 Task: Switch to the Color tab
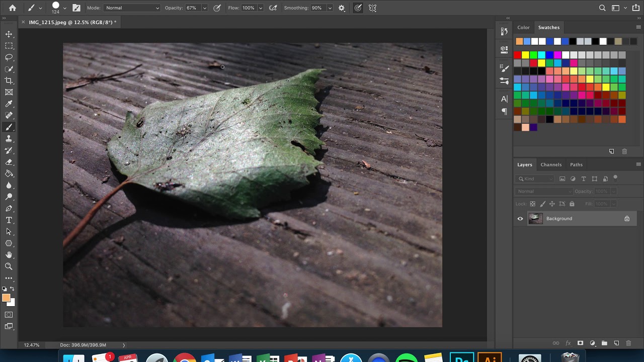pyautogui.click(x=523, y=28)
